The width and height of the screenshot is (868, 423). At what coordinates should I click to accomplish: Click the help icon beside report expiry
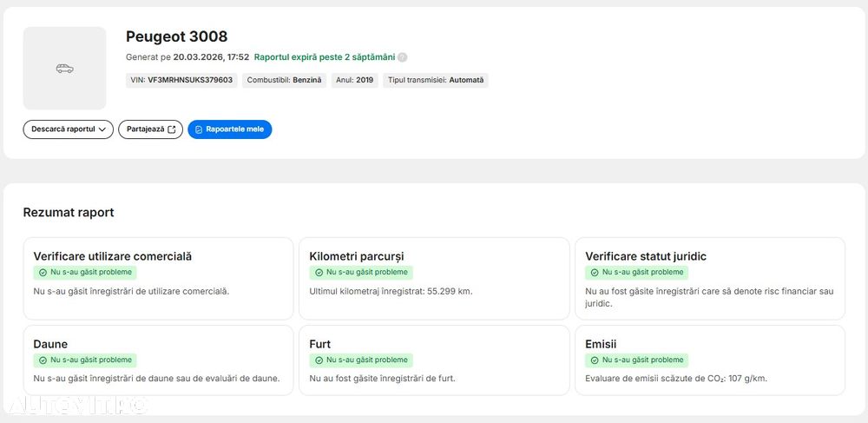pos(403,57)
